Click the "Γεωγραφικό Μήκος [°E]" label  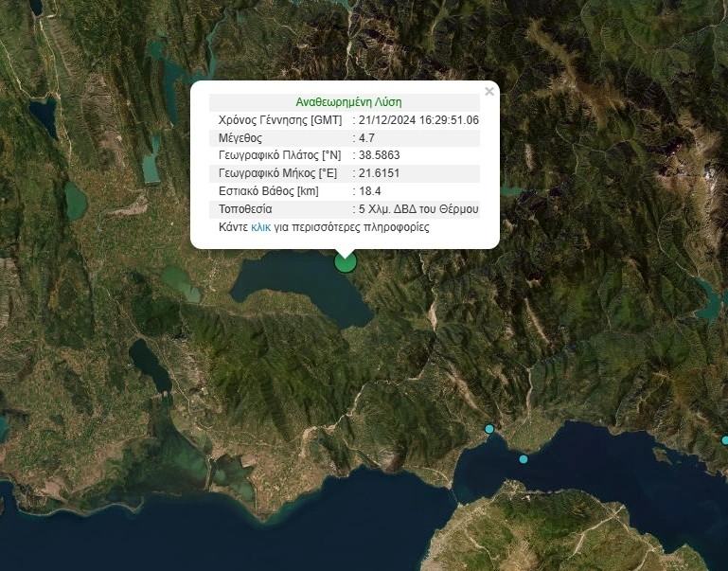click(277, 173)
